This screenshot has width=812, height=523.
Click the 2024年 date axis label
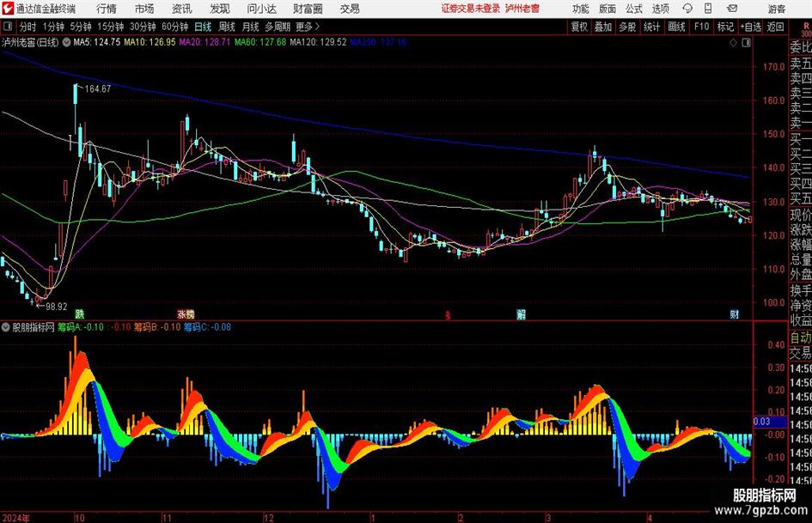click(x=16, y=518)
